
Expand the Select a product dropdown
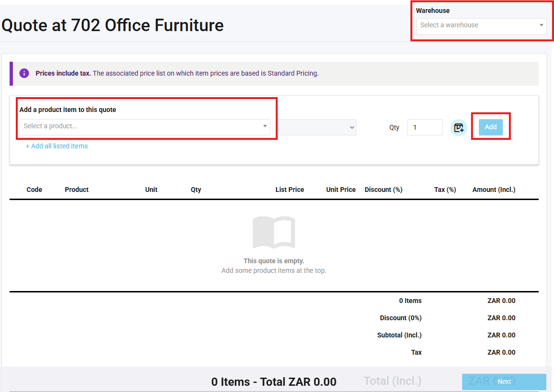point(144,126)
